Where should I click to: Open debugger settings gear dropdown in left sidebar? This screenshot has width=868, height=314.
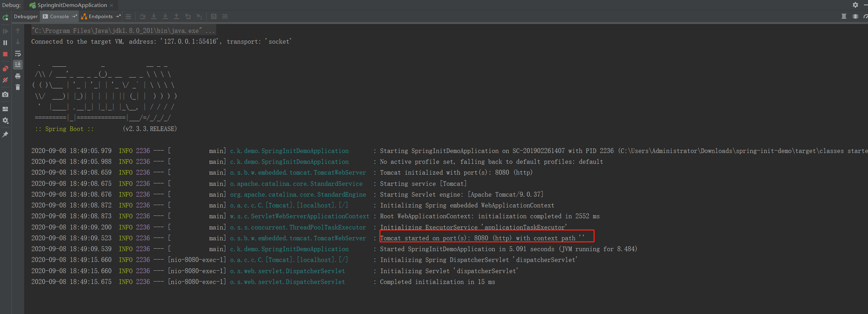[x=5, y=121]
